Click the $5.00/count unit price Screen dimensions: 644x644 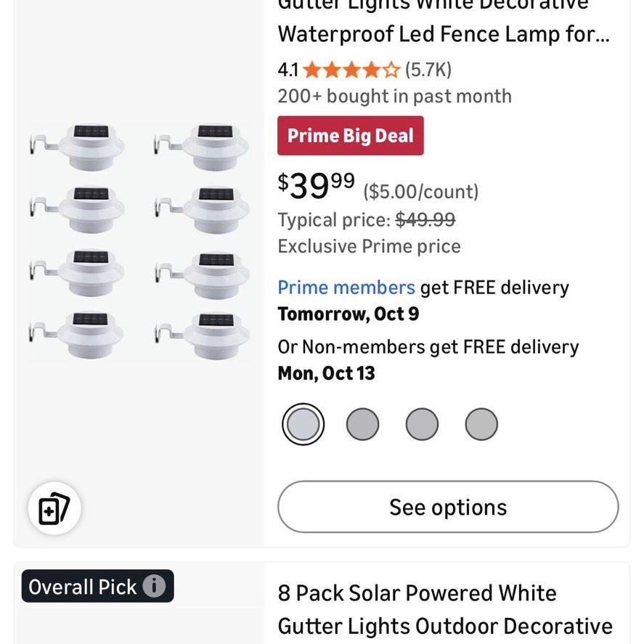(421, 192)
